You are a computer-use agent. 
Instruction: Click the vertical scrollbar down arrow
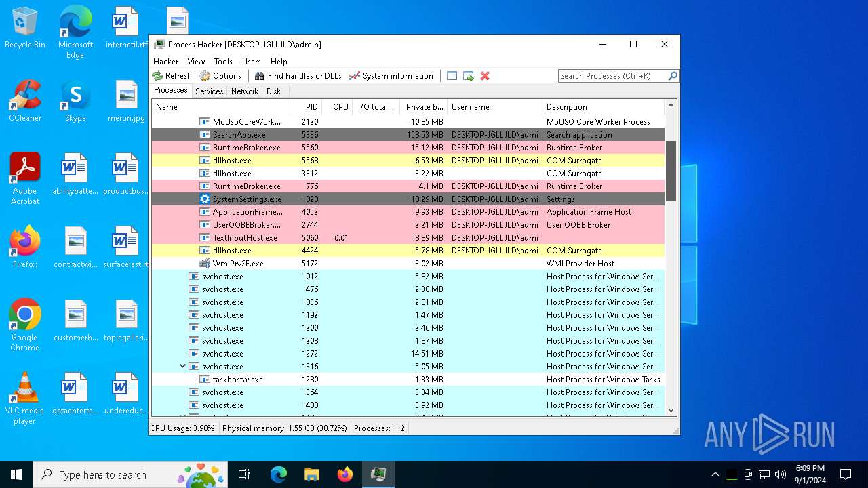pyautogui.click(x=671, y=410)
